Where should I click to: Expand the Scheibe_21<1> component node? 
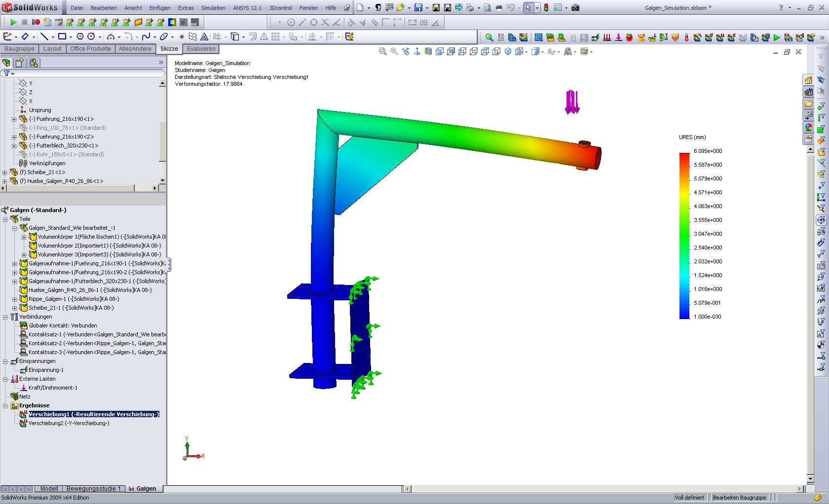click(x=5, y=172)
